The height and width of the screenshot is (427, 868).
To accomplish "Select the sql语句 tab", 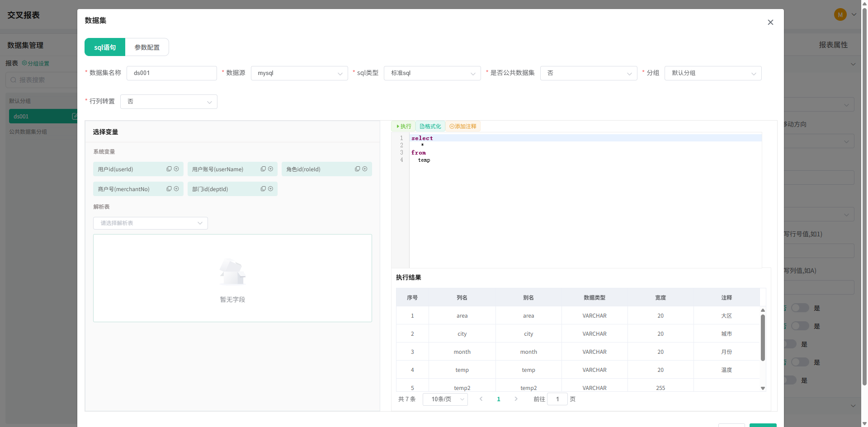I will click(x=104, y=47).
